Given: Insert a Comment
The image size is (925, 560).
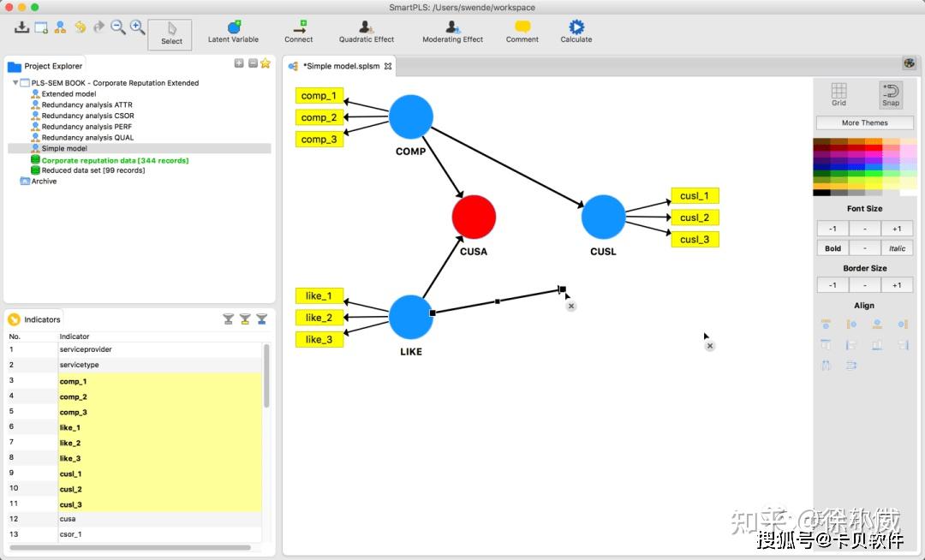Looking at the screenshot, I should [522, 32].
